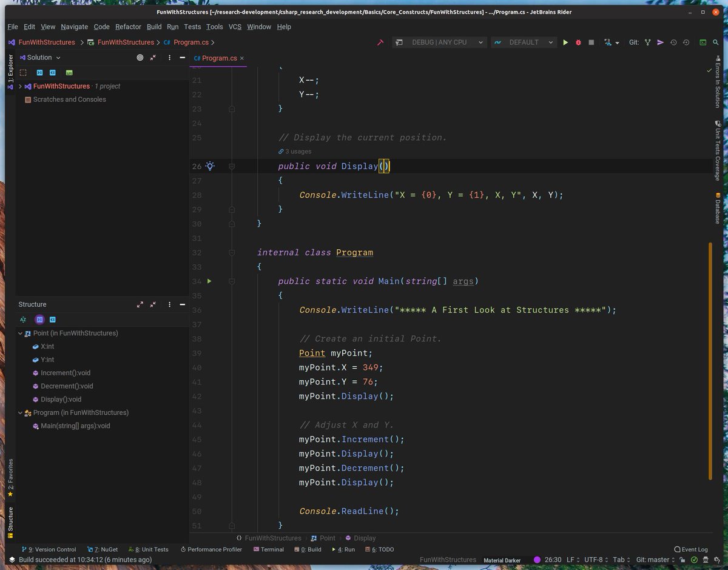
Task: Click locate target icon in Solution panel
Action: pyautogui.click(x=140, y=58)
